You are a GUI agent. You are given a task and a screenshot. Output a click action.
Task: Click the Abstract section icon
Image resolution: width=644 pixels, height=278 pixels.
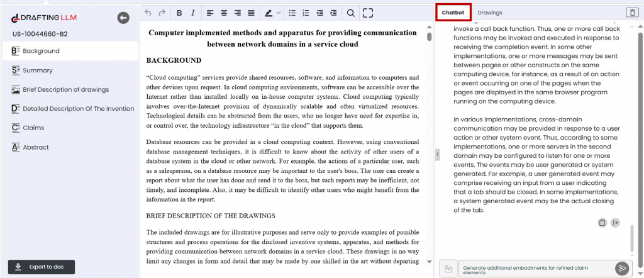(16, 147)
